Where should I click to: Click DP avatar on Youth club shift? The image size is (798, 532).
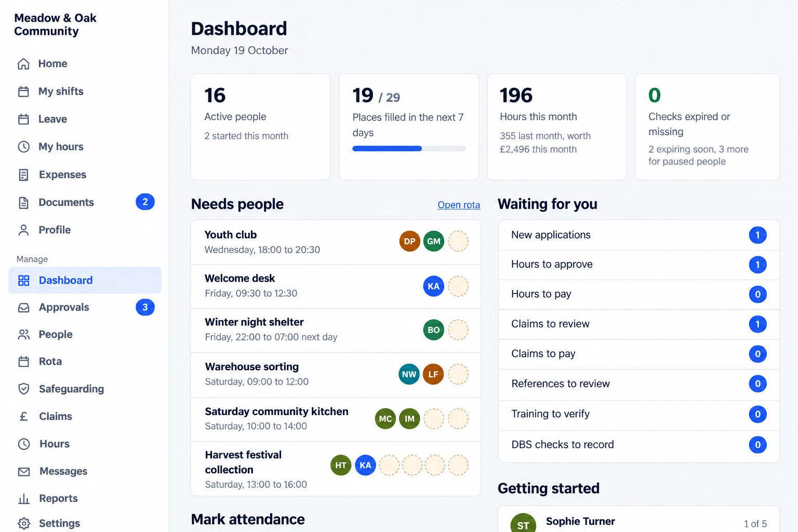click(409, 241)
